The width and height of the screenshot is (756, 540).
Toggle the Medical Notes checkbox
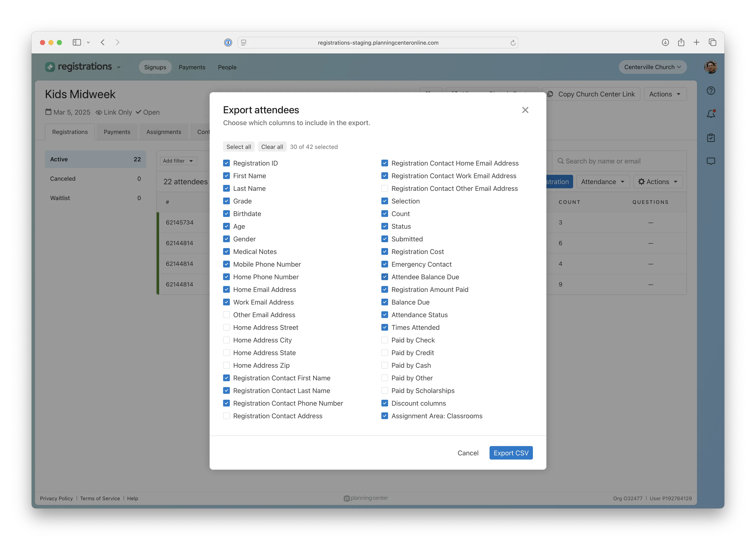pyautogui.click(x=226, y=251)
